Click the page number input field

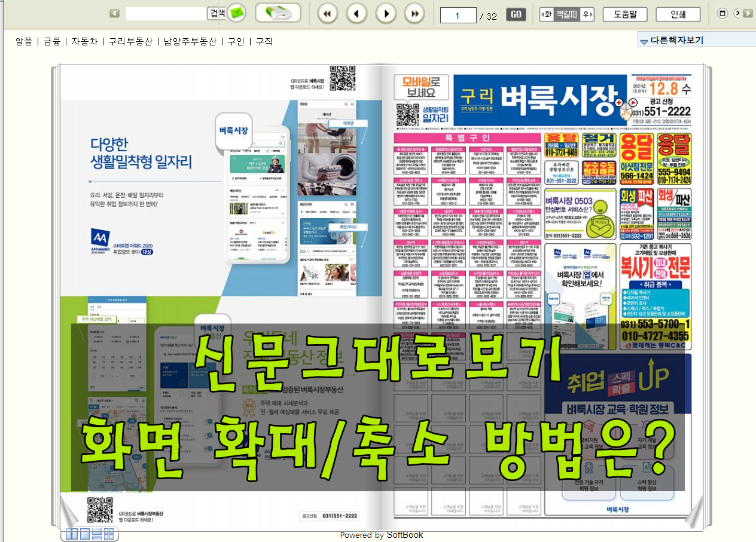[458, 16]
